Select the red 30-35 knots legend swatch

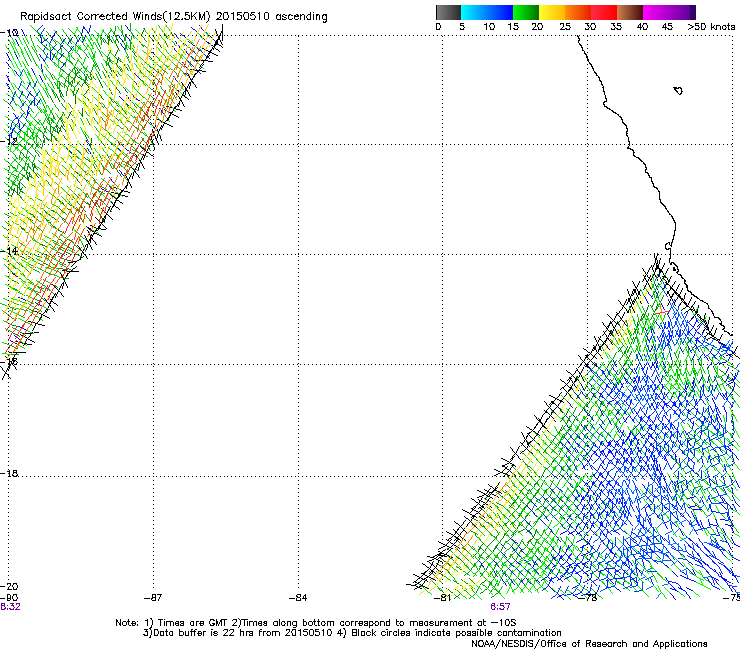604,12
